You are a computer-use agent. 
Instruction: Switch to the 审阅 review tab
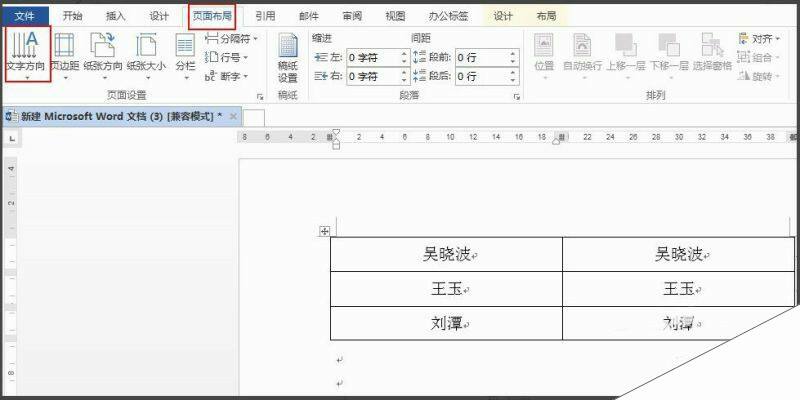[352, 16]
